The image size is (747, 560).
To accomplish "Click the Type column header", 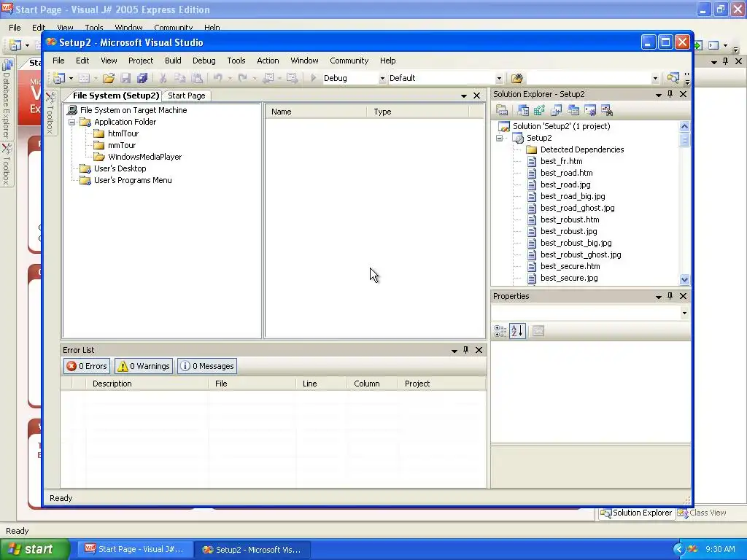I will pos(418,112).
